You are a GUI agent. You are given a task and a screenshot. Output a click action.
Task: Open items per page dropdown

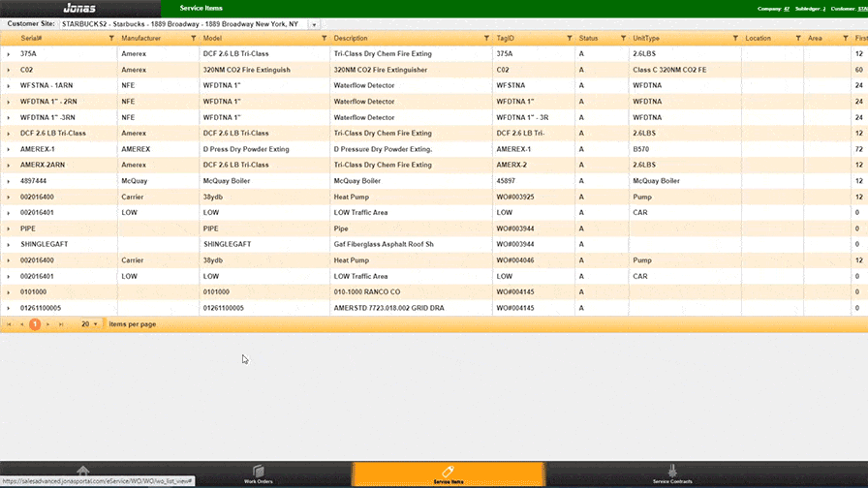pyautogui.click(x=90, y=324)
